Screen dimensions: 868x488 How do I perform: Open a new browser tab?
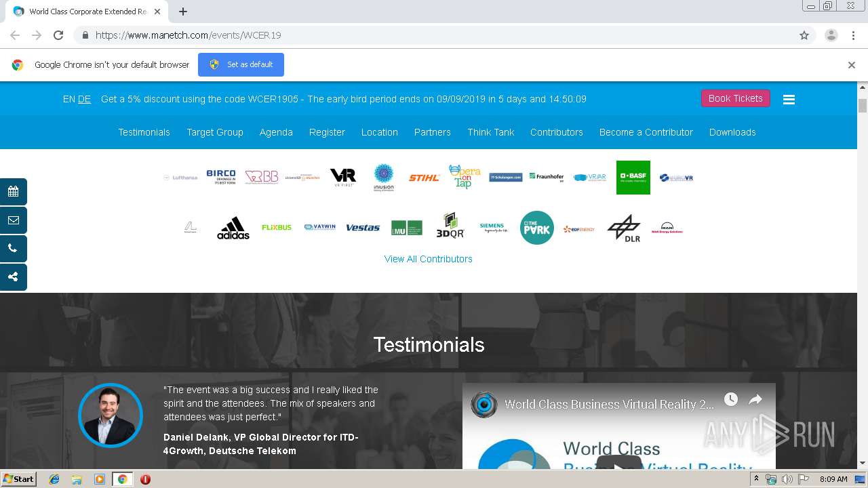[x=183, y=12]
